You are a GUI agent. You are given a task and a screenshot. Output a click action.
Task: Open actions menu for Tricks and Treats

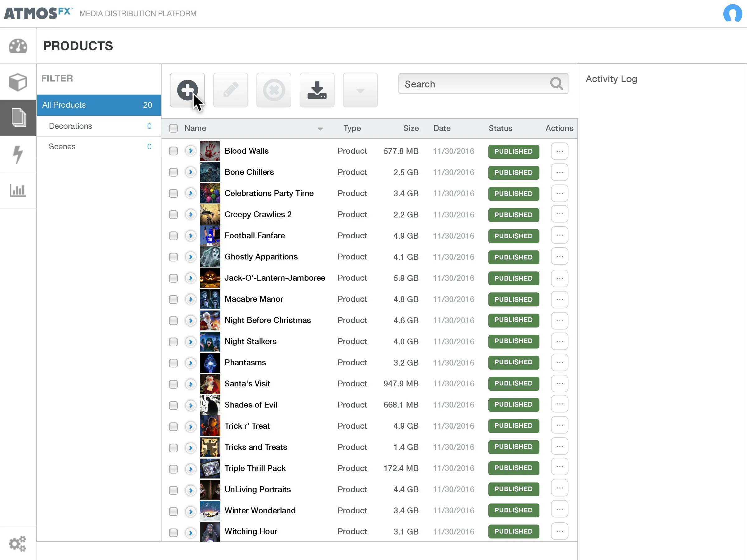(x=559, y=446)
